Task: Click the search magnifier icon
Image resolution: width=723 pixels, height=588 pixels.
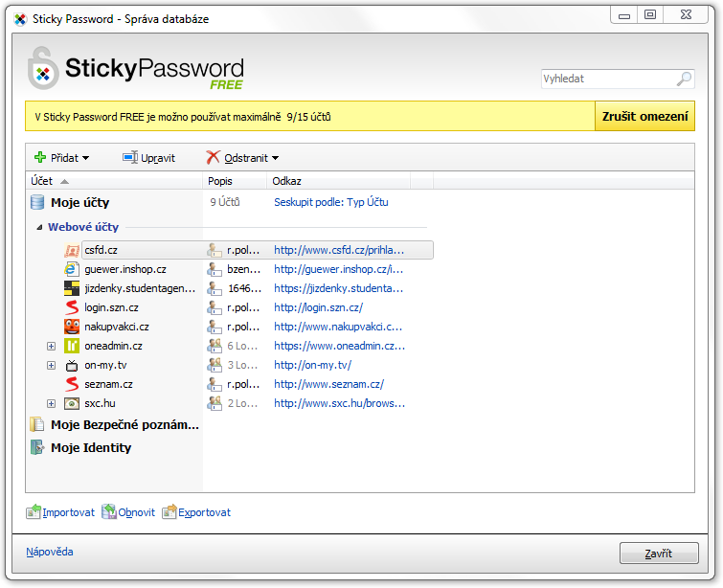Action: click(684, 79)
